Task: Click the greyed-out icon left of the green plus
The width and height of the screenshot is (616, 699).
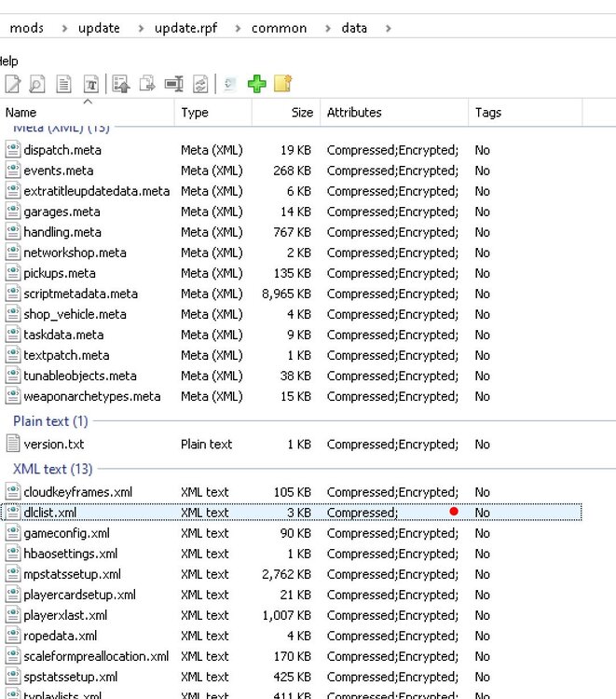Action: click(x=229, y=84)
